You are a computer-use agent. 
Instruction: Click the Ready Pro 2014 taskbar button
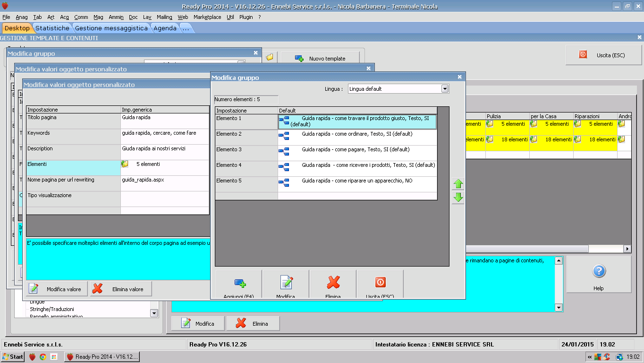click(102, 357)
